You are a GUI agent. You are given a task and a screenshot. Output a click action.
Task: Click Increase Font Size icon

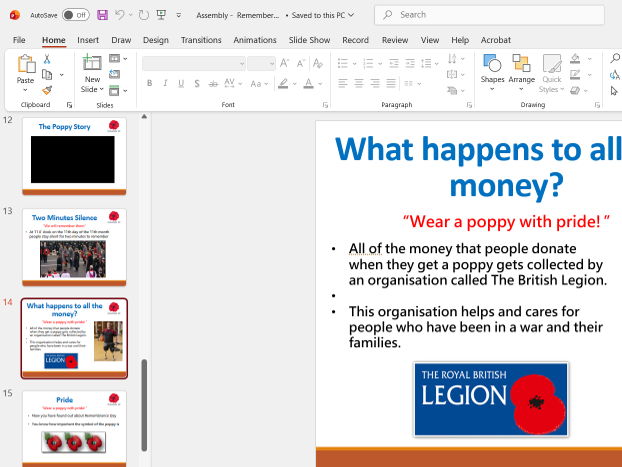[x=284, y=63]
